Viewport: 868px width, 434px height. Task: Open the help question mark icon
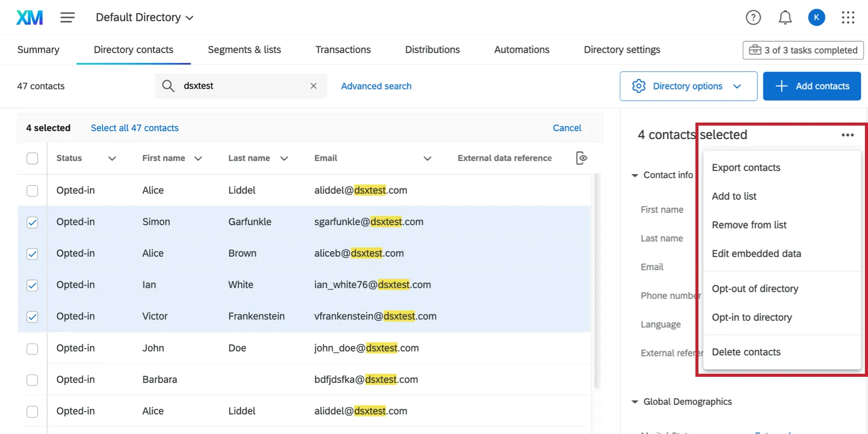(753, 18)
